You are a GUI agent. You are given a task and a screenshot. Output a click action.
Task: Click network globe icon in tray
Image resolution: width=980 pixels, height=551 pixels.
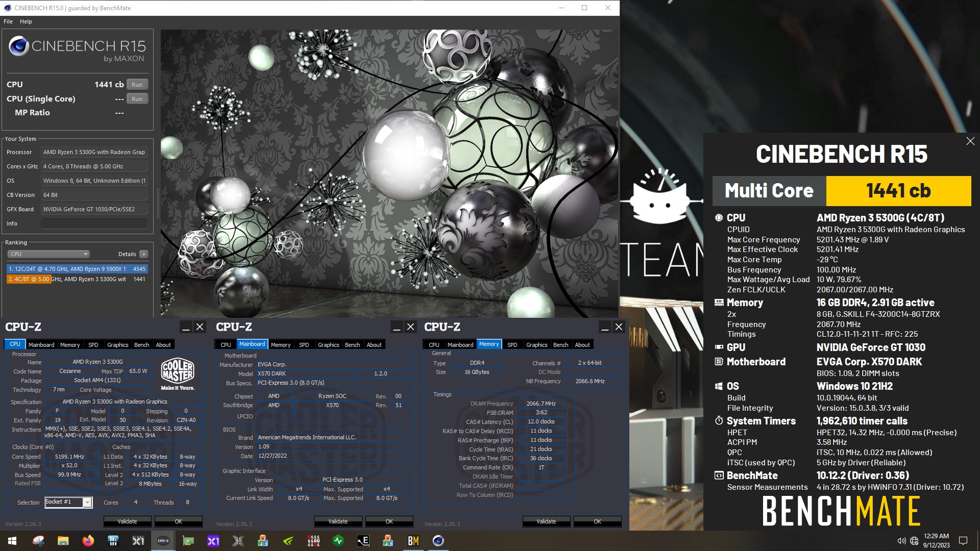tap(914, 541)
